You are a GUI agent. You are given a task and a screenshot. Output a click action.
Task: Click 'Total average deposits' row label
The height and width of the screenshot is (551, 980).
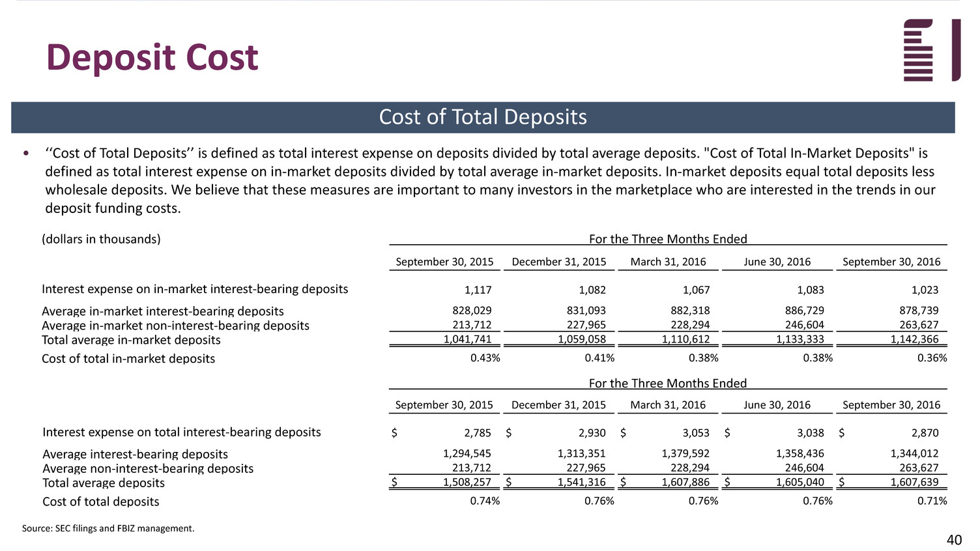click(104, 483)
